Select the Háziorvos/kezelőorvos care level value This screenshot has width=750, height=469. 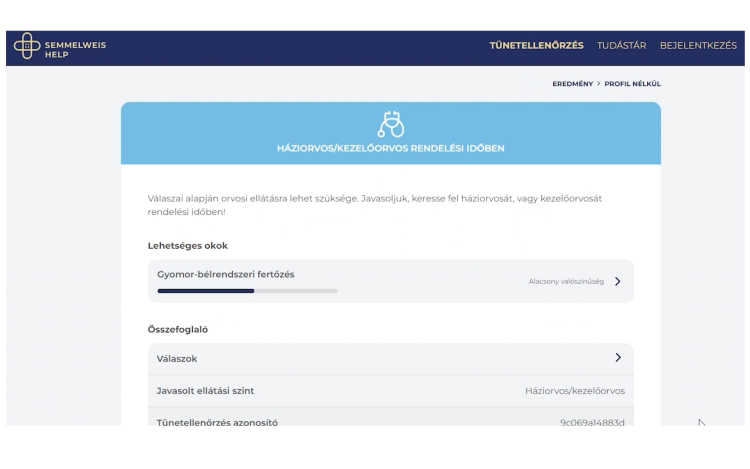574,390
